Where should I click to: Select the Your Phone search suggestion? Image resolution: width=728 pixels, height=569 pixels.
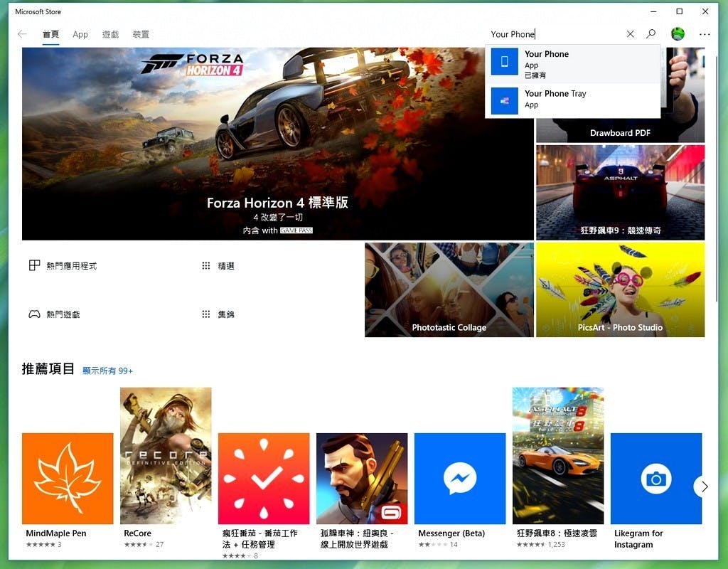[x=573, y=63]
